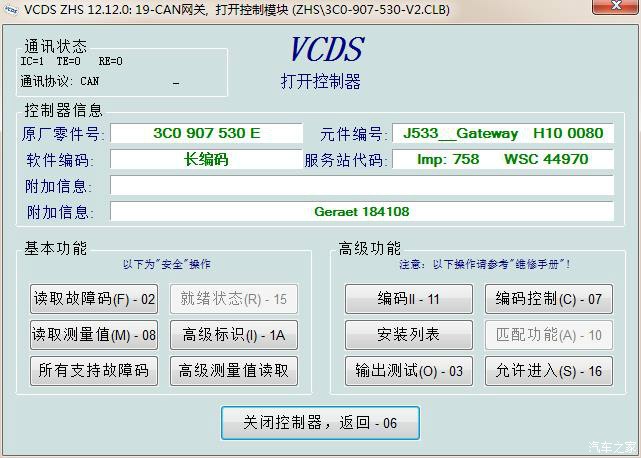Click the 附加信息 field showing Geraet 184108
The height and width of the screenshot is (458, 641).
pos(361,211)
